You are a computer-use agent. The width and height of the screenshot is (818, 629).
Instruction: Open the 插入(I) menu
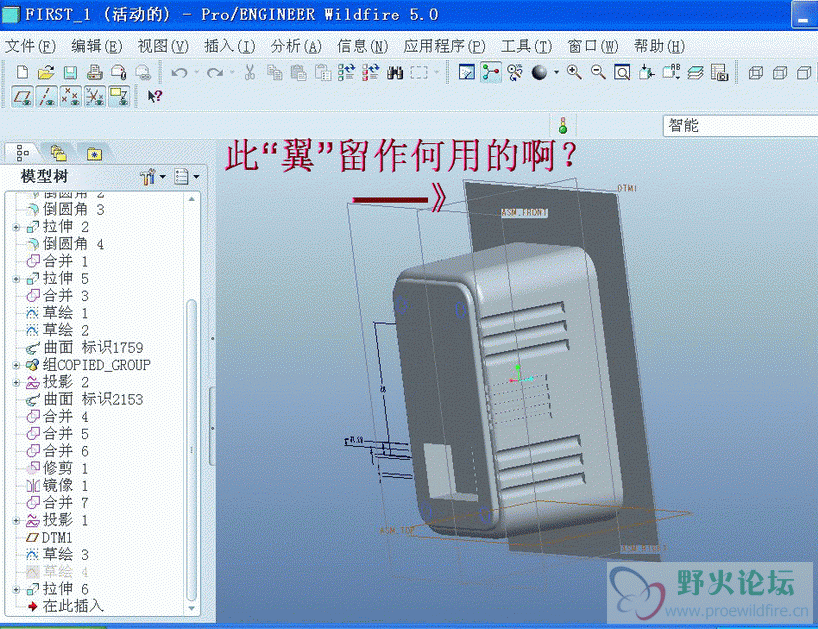tap(230, 46)
